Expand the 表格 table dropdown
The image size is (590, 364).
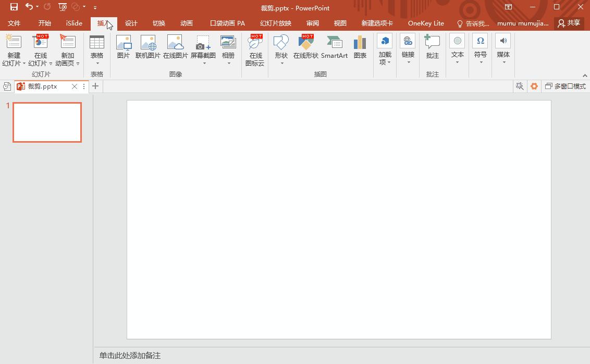pos(97,64)
